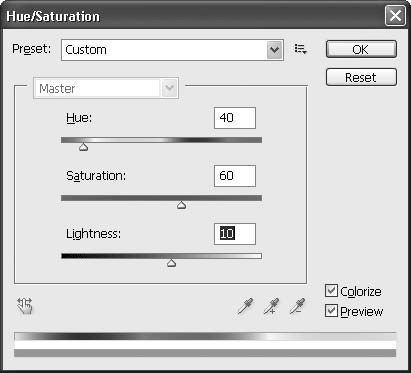Image resolution: width=411 pixels, height=373 pixels.
Task: Click the Custom preset combo box
Action: coord(172,50)
